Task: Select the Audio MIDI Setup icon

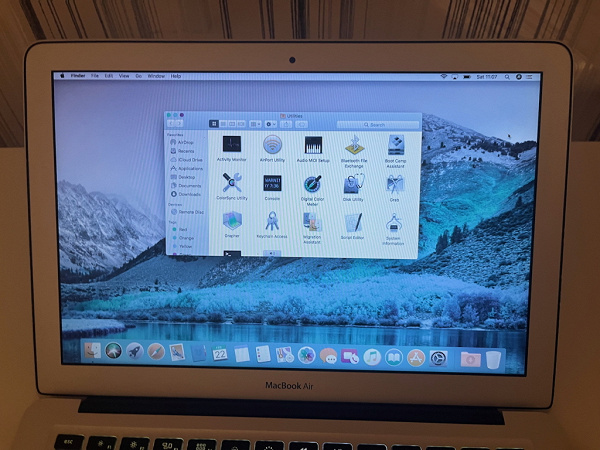Action: click(313, 145)
